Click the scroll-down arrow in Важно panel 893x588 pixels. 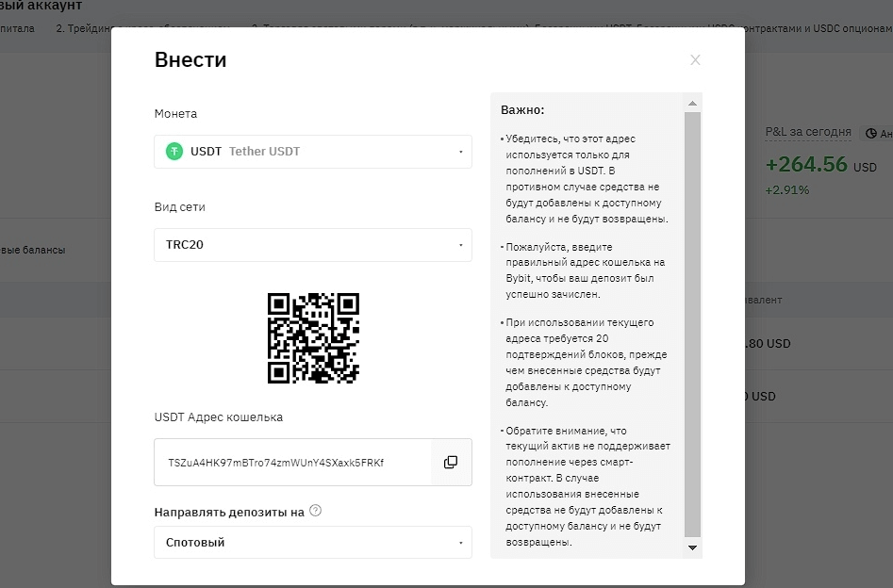point(692,547)
